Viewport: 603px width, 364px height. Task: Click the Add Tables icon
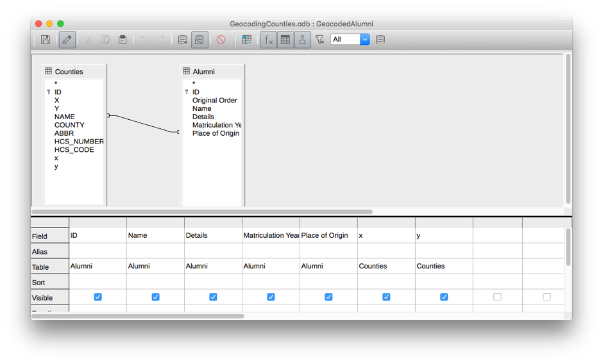246,40
